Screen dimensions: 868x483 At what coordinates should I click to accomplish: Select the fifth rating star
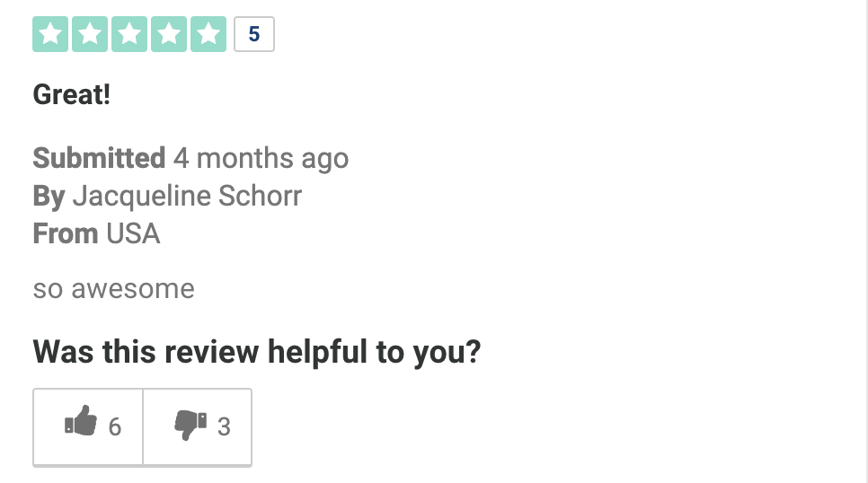click(x=208, y=34)
